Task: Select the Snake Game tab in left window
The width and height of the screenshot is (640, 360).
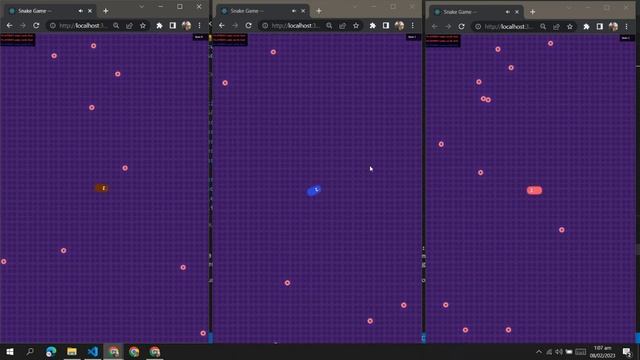Action: 50,11
